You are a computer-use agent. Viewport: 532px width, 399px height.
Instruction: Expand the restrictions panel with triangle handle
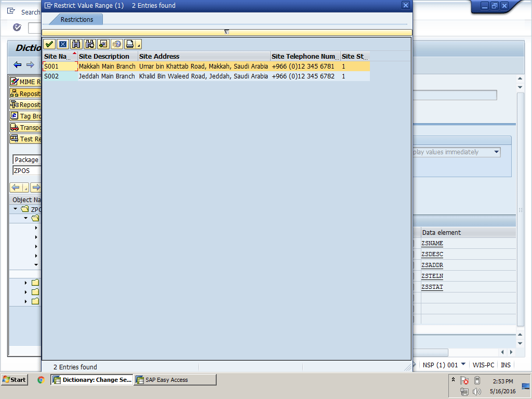(227, 32)
